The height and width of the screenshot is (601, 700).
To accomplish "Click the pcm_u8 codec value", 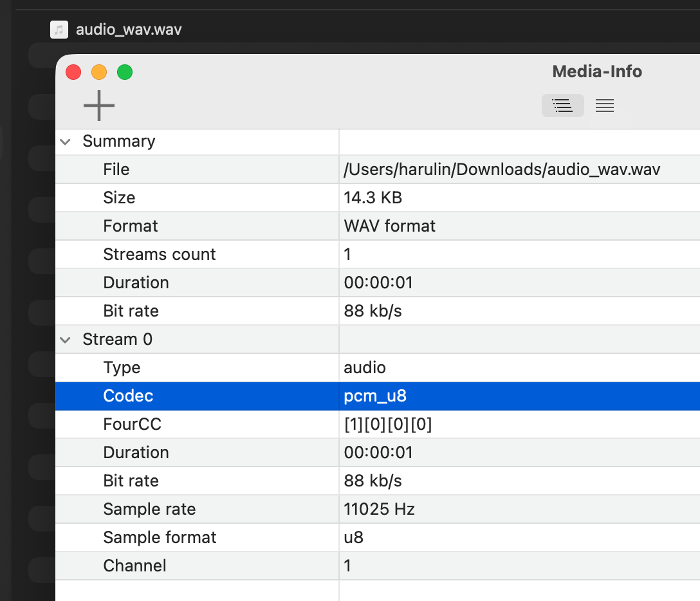I will pyautogui.click(x=375, y=396).
